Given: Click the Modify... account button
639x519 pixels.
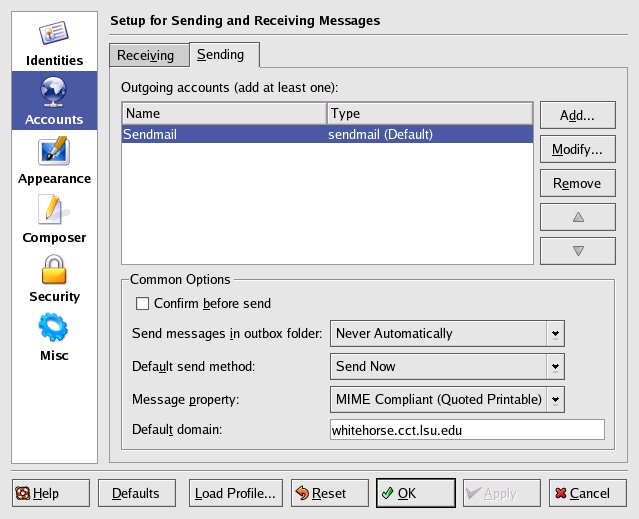Looking at the screenshot, I should pos(577,150).
